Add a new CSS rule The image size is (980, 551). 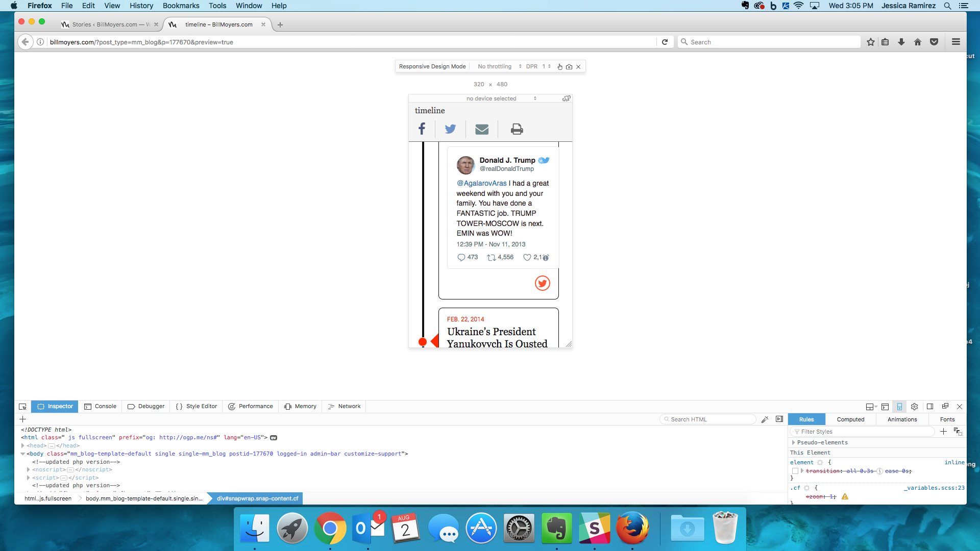pyautogui.click(x=943, y=432)
